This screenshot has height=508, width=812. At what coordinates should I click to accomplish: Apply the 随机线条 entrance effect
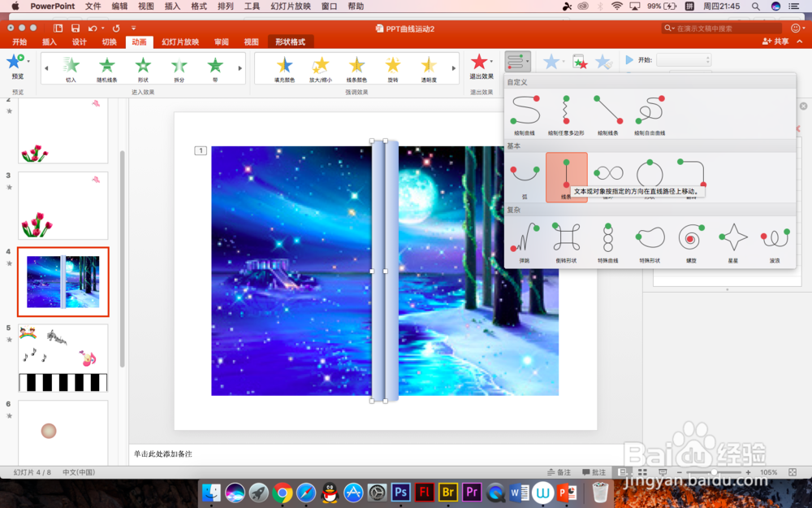click(x=106, y=69)
